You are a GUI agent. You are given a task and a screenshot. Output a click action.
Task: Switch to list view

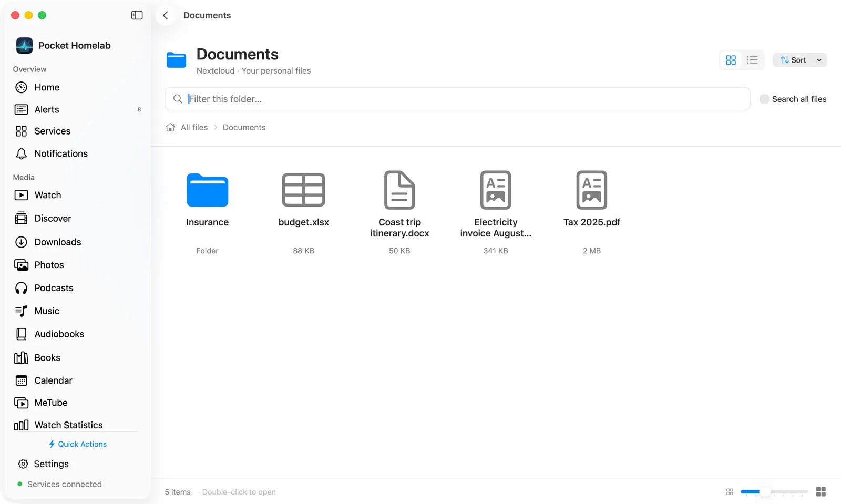[752, 60]
